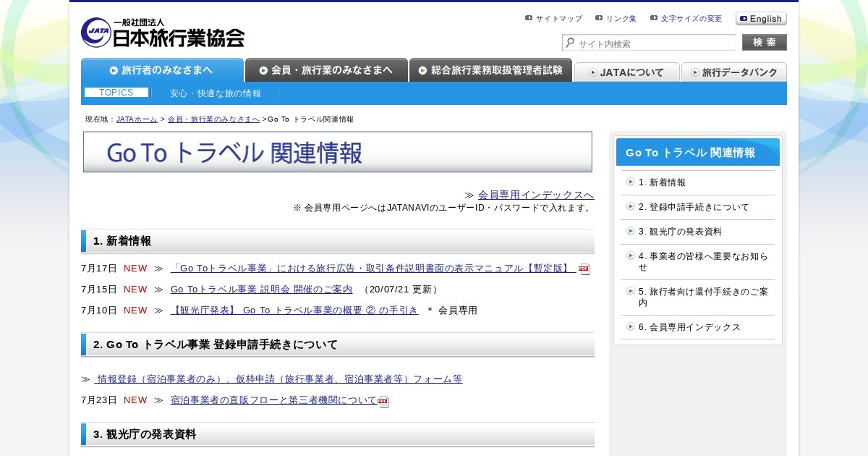Image resolution: width=868 pixels, height=456 pixels.
Task: Click the 3. 観光庁の発表資料 section heading
Action: (x=338, y=434)
